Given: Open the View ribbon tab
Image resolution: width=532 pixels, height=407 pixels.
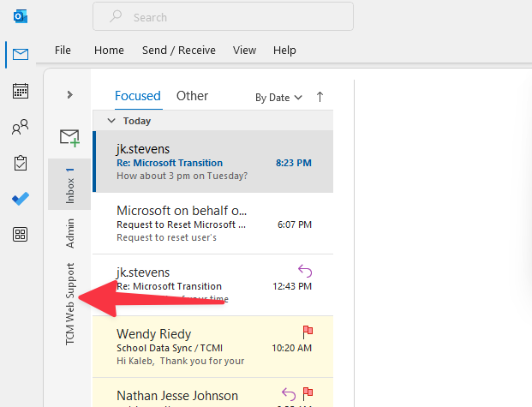Looking at the screenshot, I should [244, 51].
